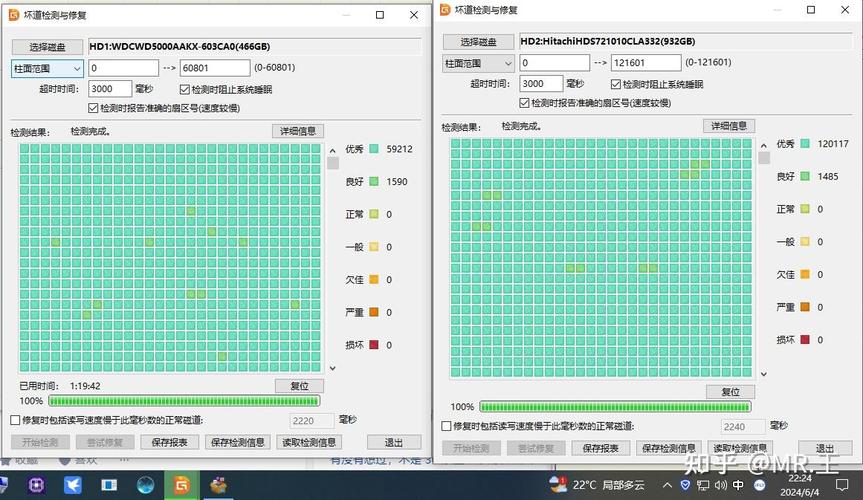Click DiskGenius logo icon in HD2 window title bar
This screenshot has height=500, width=863.
click(x=445, y=9)
